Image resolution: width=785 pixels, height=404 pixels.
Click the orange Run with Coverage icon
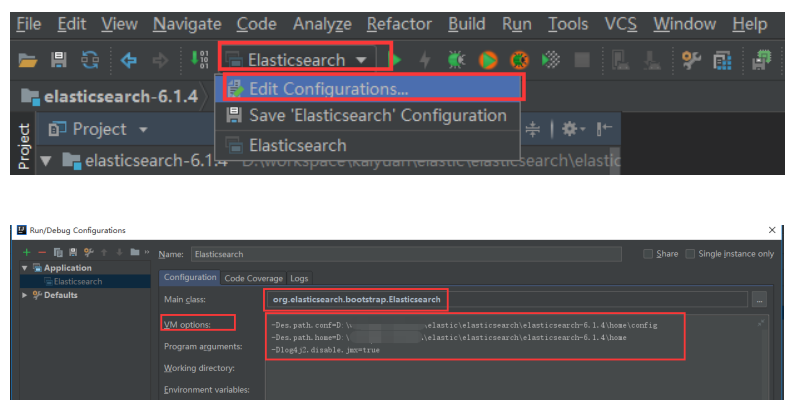click(488, 61)
